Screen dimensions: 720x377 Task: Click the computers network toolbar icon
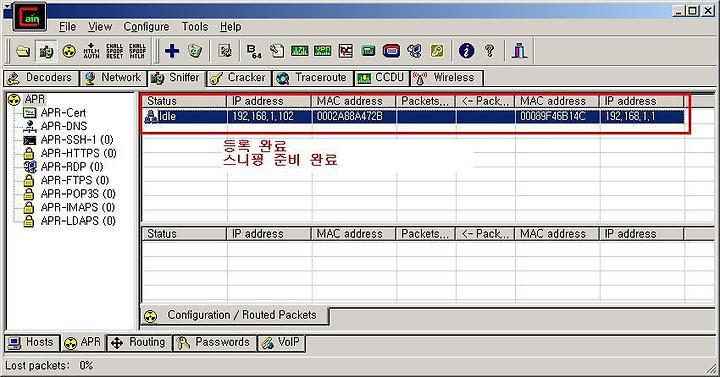(x=414, y=51)
